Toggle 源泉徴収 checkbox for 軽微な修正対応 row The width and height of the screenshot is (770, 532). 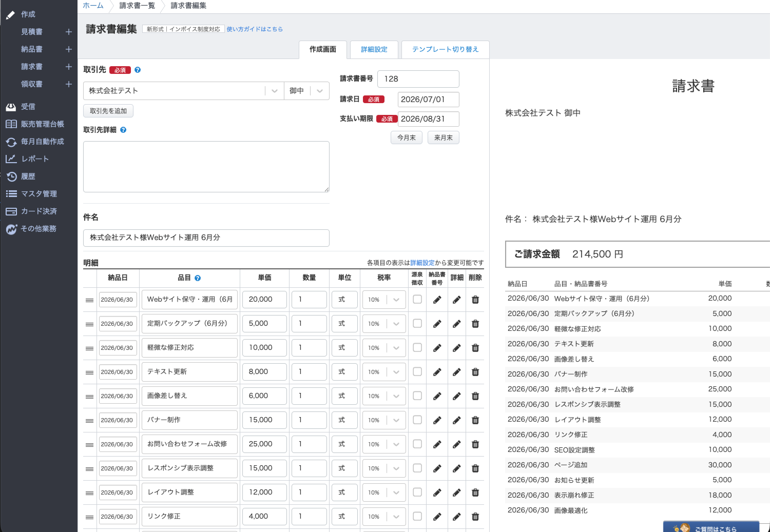pyautogui.click(x=417, y=347)
